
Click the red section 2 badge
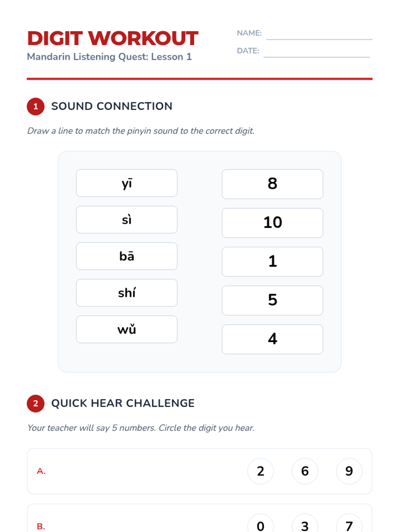[x=36, y=404]
